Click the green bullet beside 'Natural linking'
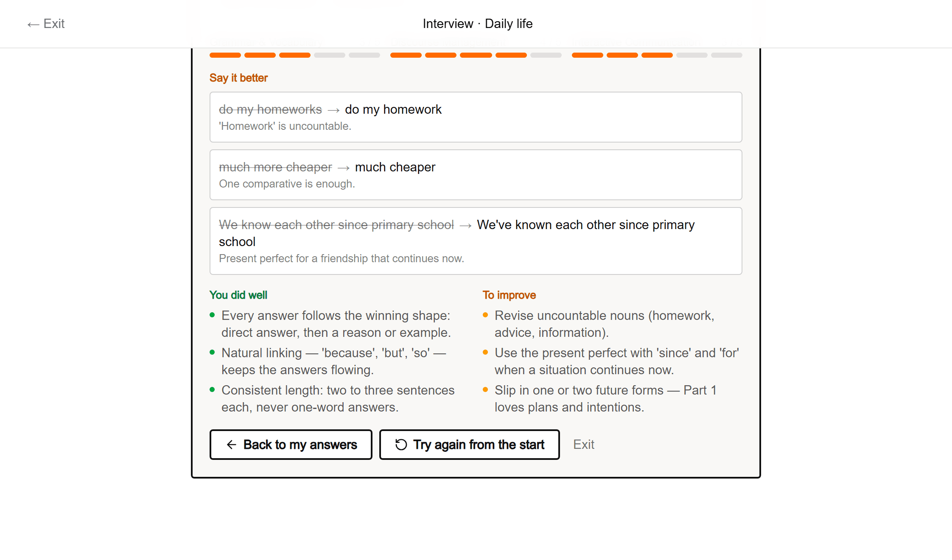The width and height of the screenshot is (952, 560). pyautogui.click(x=212, y=352)
